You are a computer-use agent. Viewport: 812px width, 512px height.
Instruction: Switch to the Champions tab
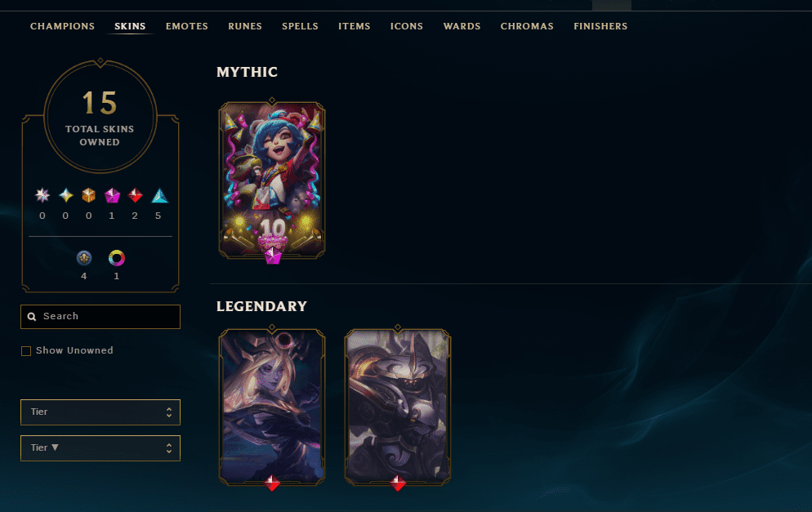(62, 26)
